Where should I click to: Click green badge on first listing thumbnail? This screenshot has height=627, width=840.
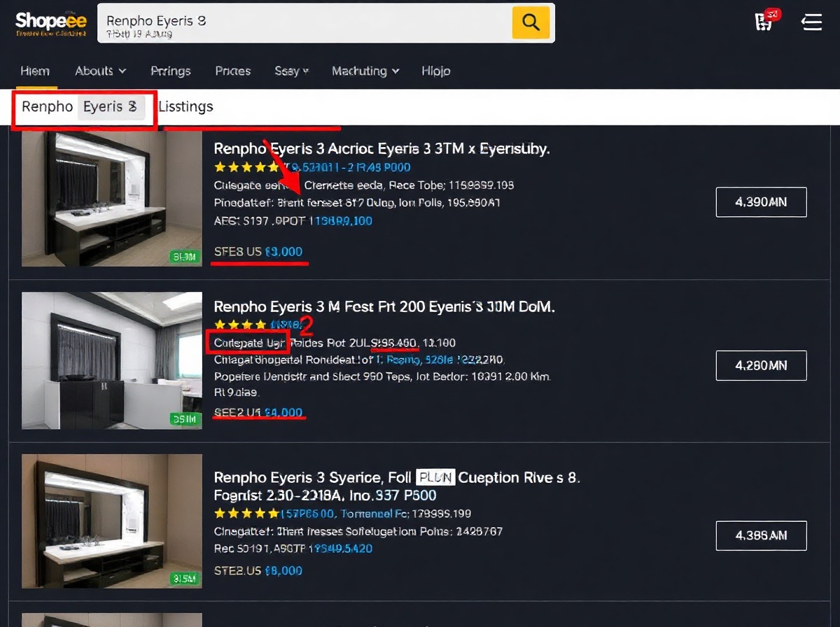(x=184, y=257)
